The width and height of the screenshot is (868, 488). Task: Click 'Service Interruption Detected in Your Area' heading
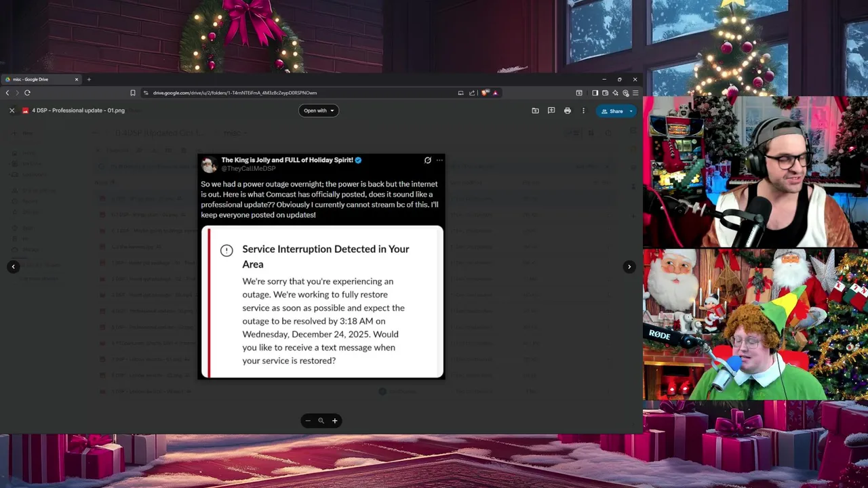pos(325,256)
